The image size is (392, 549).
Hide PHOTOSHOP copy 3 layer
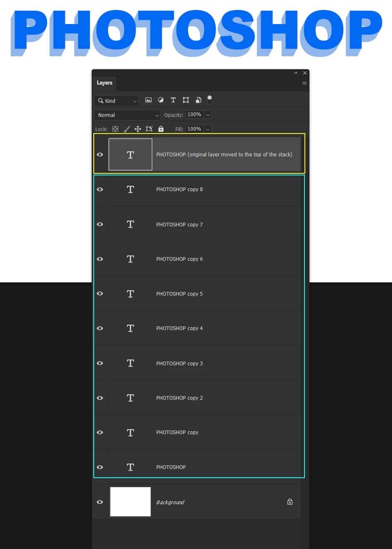[100, 363]
